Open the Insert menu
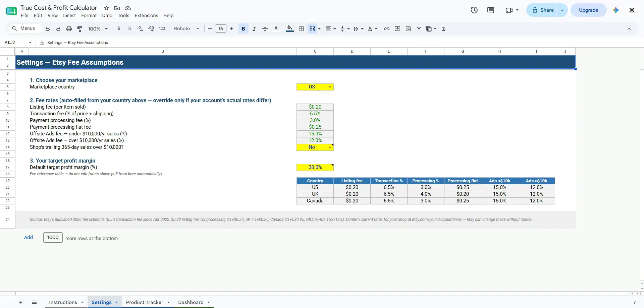This screenshot has width=644, height=308. point(69,15)
